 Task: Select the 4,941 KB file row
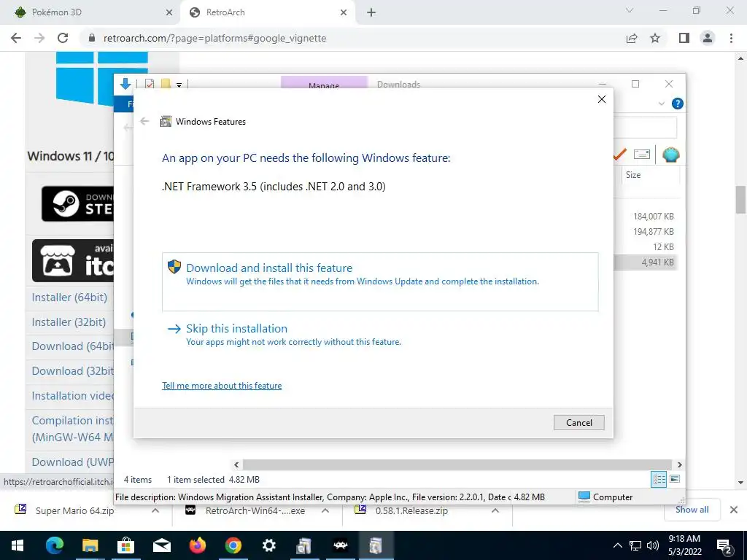coord(647,262)
